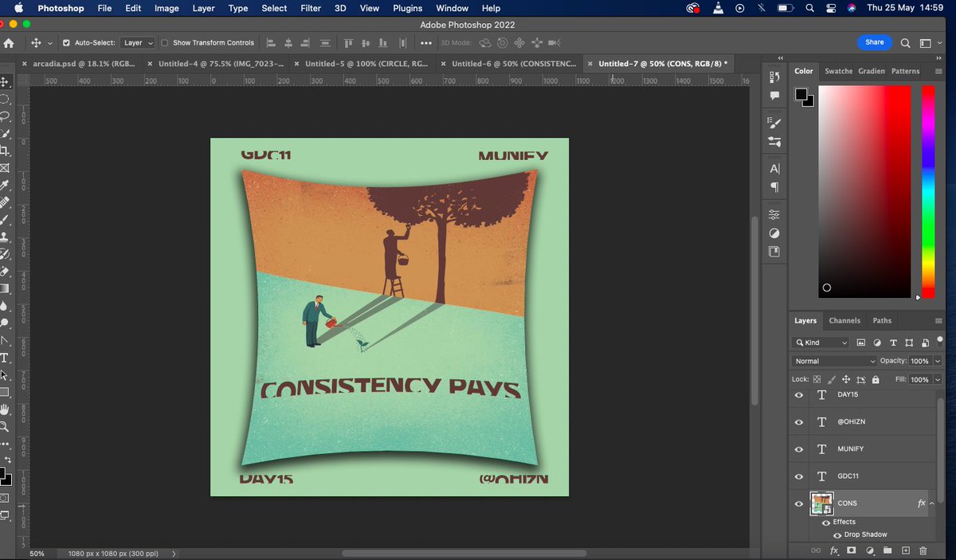Add adjustment layer half-circle icon
The image size is (956, 560).
point(870,550)
